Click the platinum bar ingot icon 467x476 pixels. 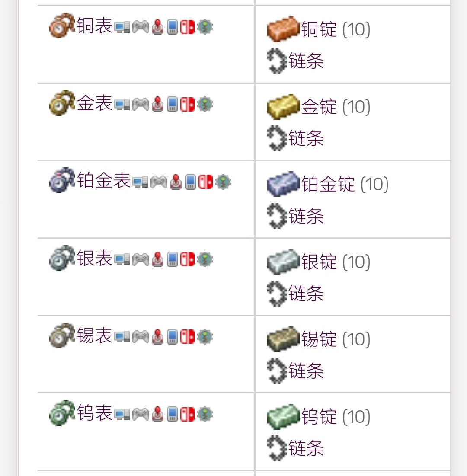click(283, 184)
